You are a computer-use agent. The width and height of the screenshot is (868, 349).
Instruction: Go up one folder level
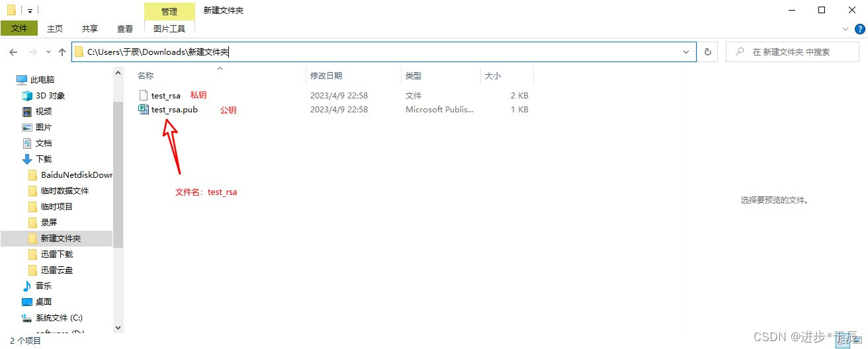(62, 52)
